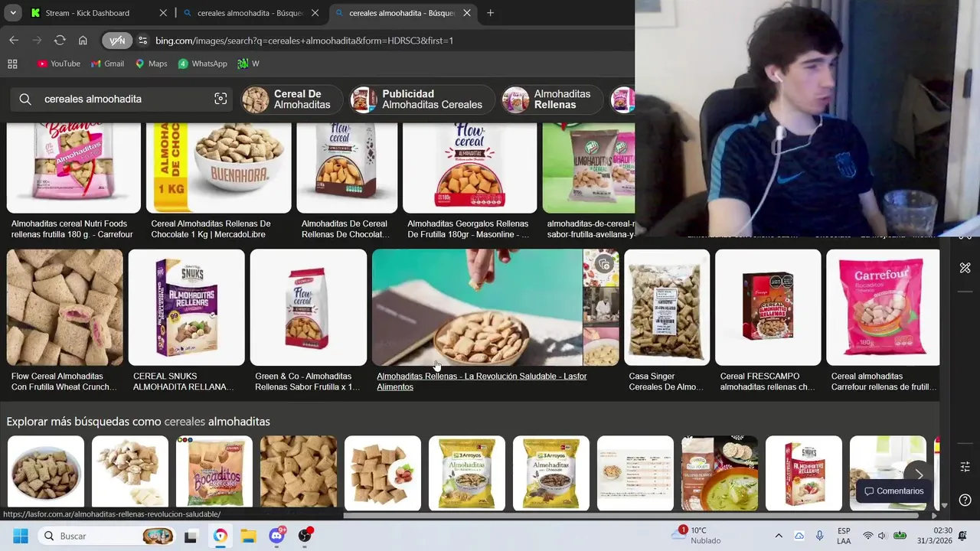Open the Lasfor bowl of almohaditas image

477,307
